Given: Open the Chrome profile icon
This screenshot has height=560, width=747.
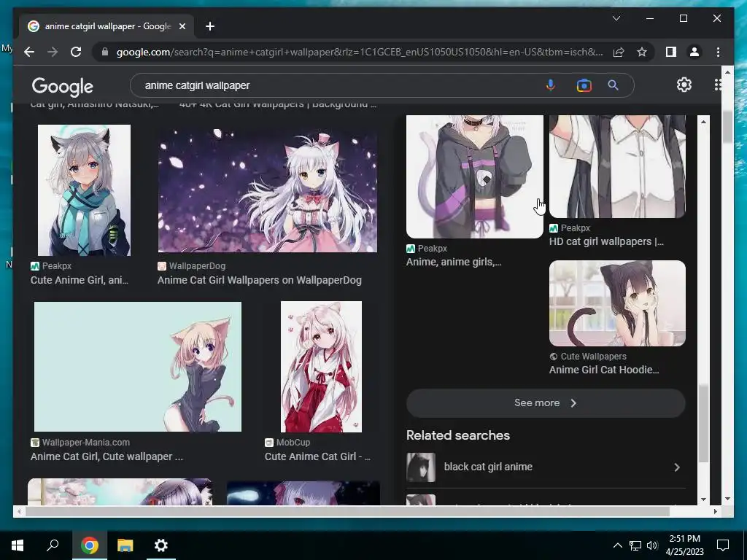Looking at the screenshot, I should (x=694, y=52).
